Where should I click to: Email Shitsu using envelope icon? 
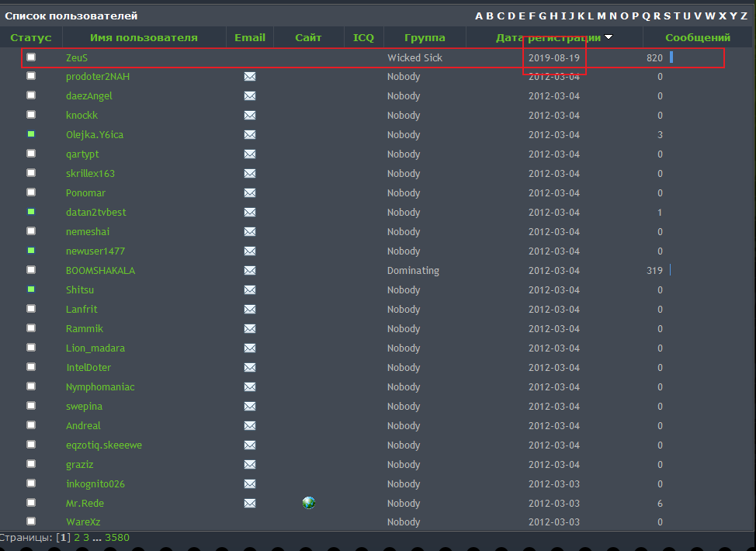[250, 289]
